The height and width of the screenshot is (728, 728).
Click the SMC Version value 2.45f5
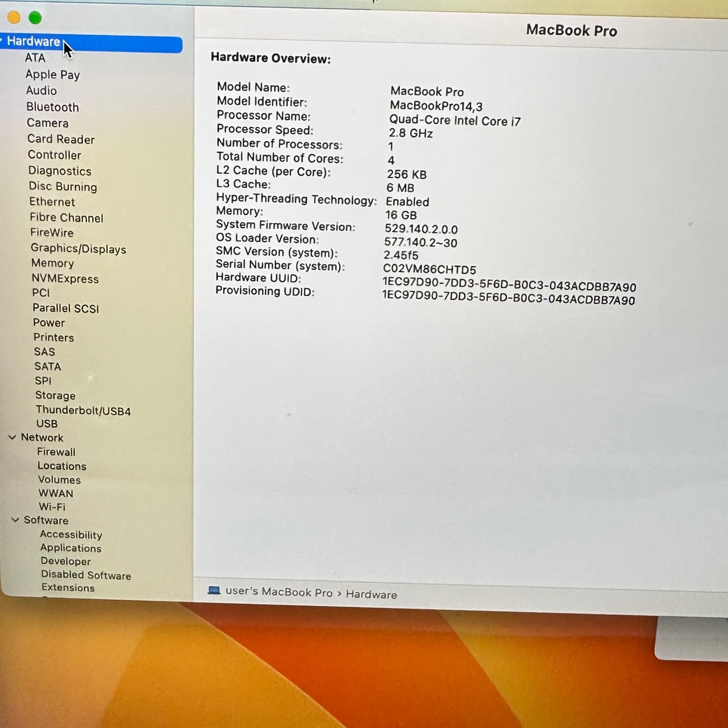click(401, 255)
